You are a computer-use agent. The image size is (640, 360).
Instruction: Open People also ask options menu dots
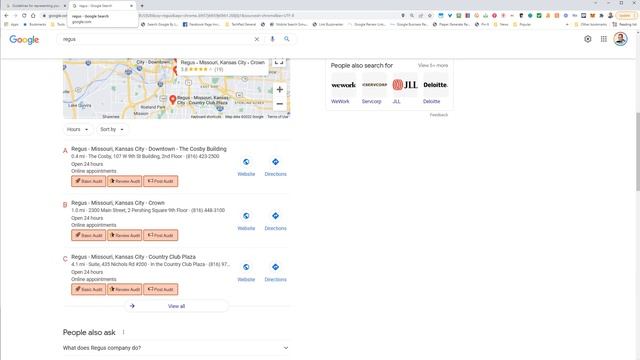point(123,332)
